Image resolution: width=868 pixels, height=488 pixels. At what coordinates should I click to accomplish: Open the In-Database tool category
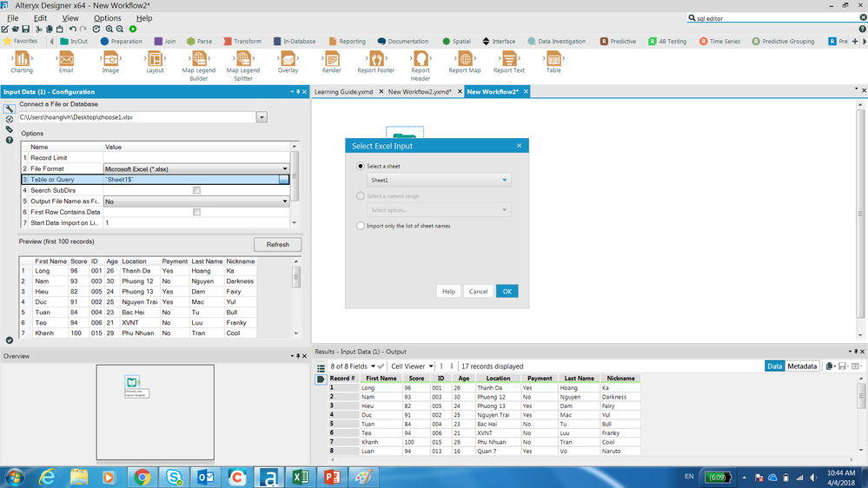point(294,42)
